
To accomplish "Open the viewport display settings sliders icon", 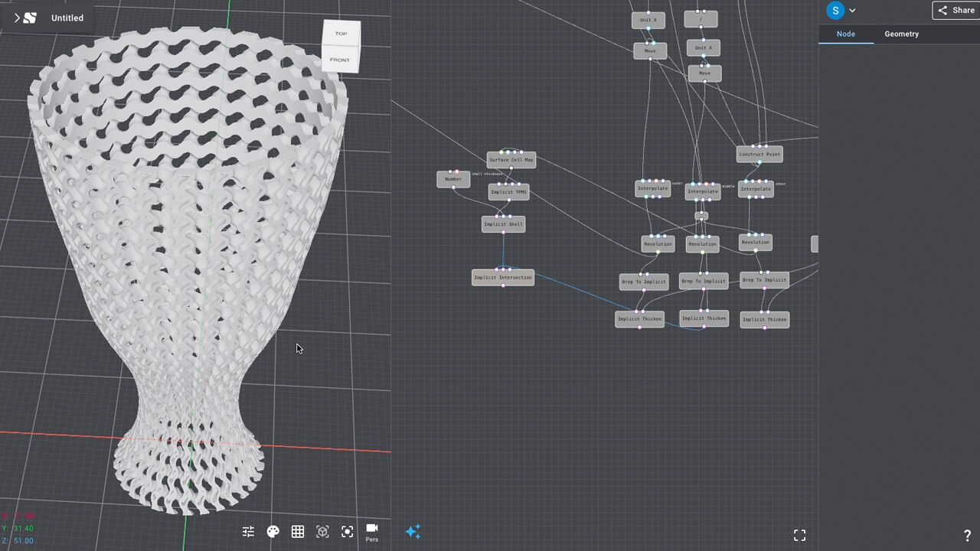I will point(248,532).
